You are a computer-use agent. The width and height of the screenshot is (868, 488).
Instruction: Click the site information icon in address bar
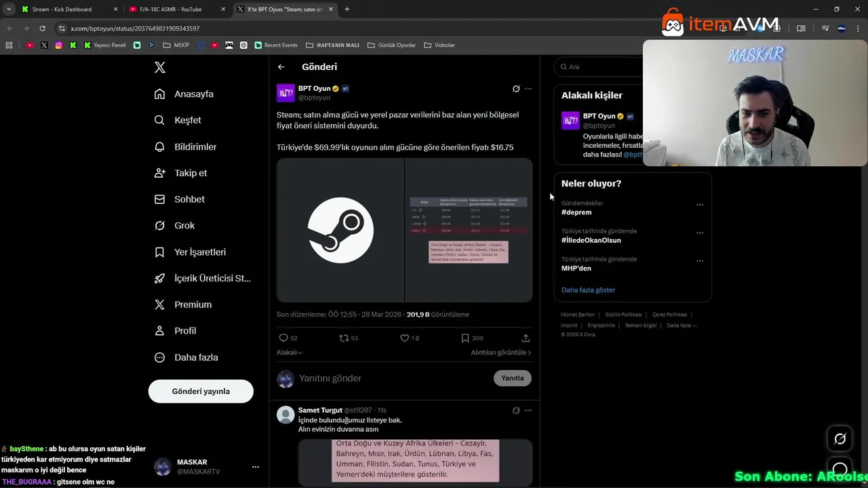point(62,28)
